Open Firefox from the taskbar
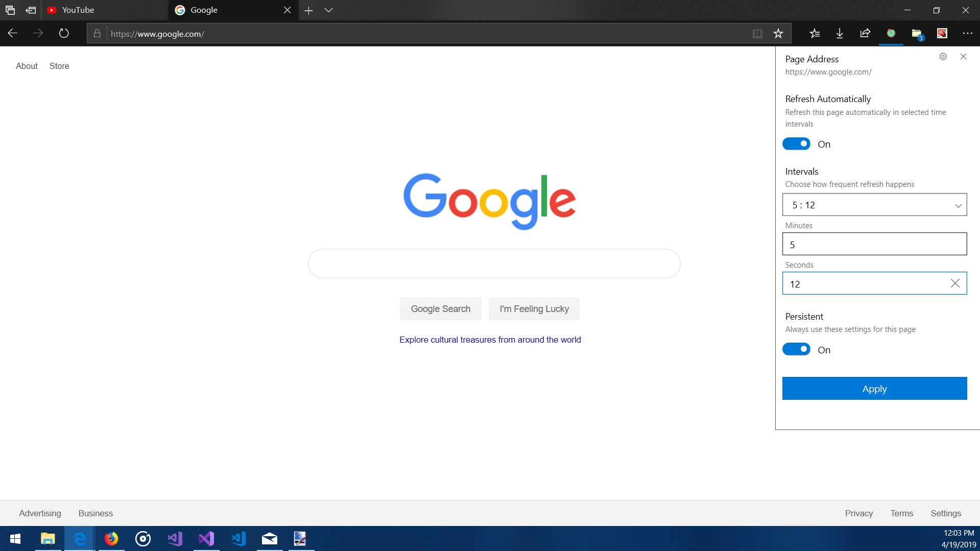Viewport: 980px width, 551px height. click(111, 539)
